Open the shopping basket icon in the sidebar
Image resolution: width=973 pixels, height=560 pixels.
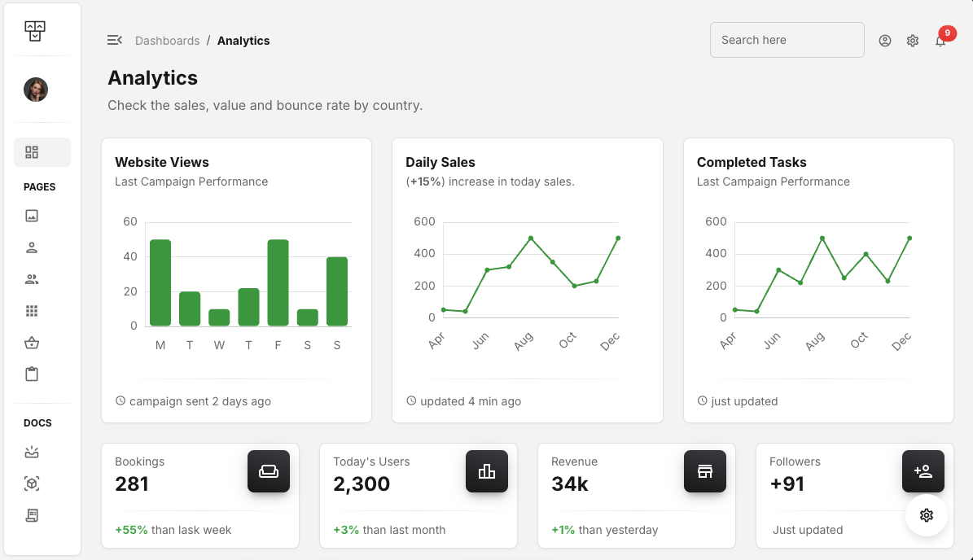[x=32, y=343]
